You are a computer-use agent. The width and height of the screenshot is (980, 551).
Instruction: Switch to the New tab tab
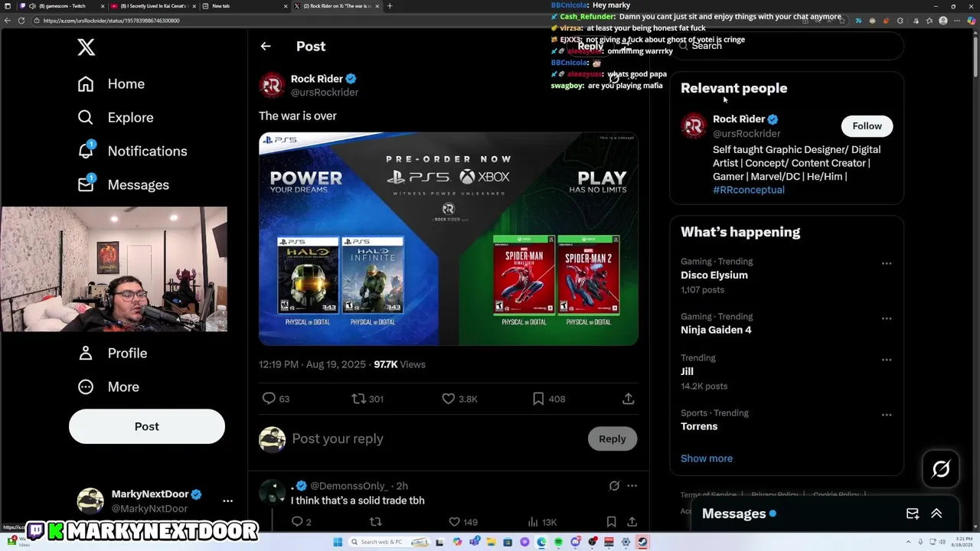[x=243, y=6]
